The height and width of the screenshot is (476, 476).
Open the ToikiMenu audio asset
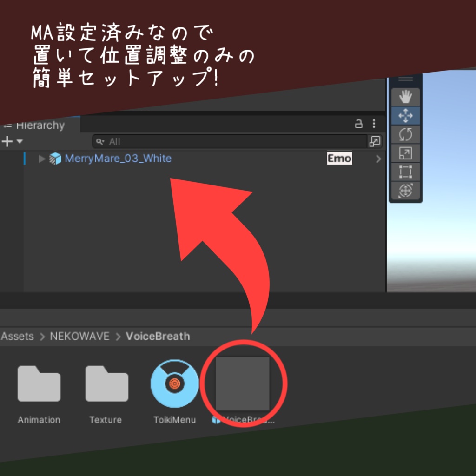click(175, 383)
